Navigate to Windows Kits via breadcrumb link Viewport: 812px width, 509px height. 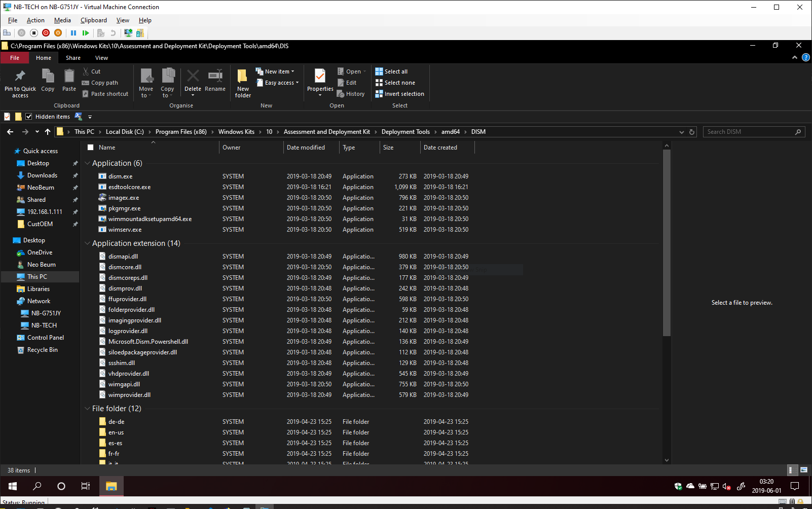(236, 131)
